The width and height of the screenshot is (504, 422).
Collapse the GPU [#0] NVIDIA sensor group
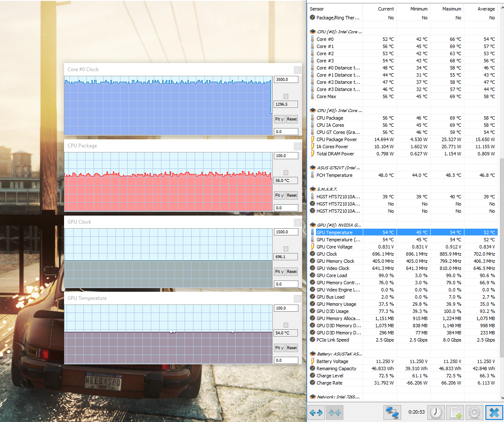pos(313,225)
